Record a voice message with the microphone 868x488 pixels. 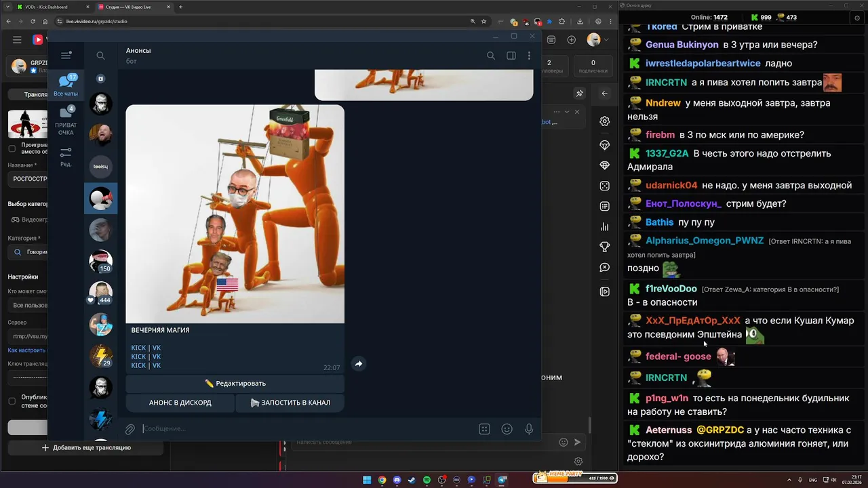(529, 429)
